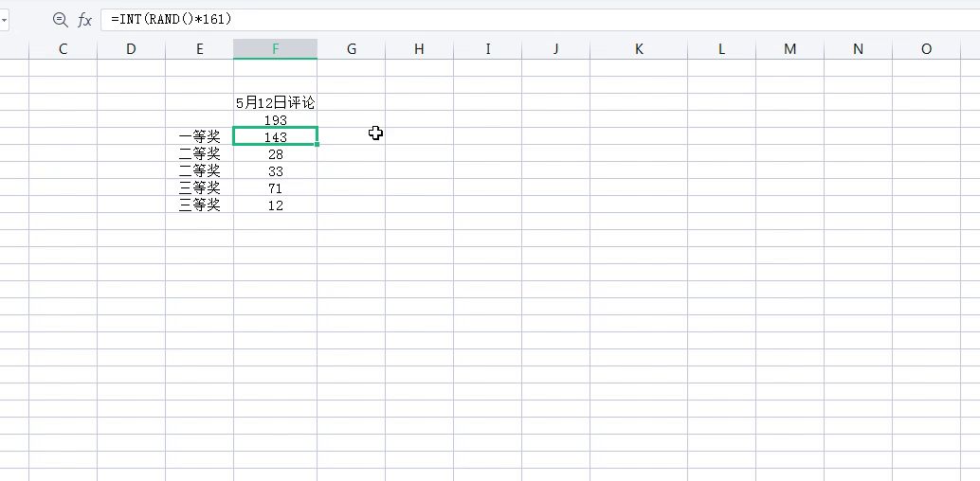Select column C header
The width and height of the screenshot is (980, 481).
tap(63, 49)
